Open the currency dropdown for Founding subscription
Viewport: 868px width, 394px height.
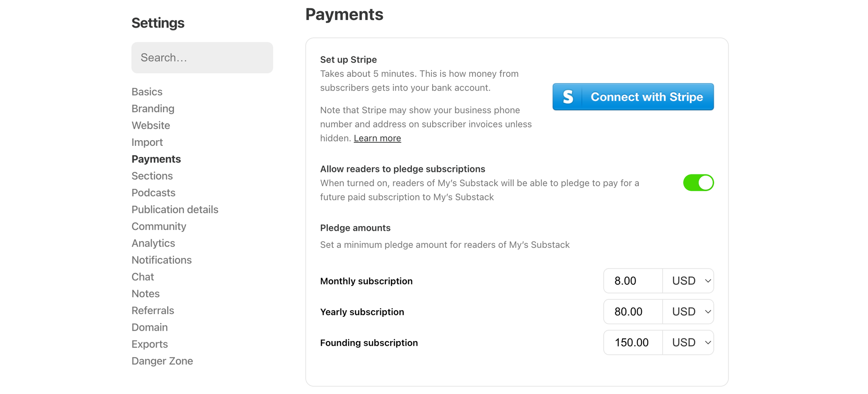pos(688,342)
